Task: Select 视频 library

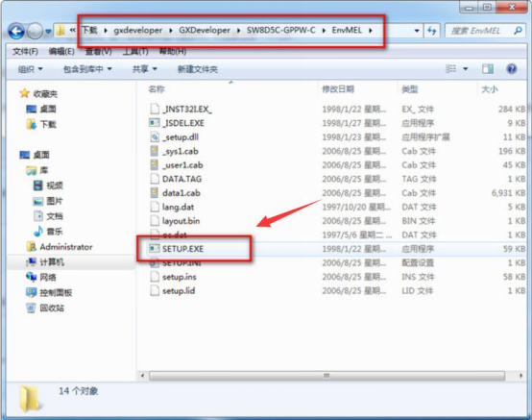Action: (55, 185)
